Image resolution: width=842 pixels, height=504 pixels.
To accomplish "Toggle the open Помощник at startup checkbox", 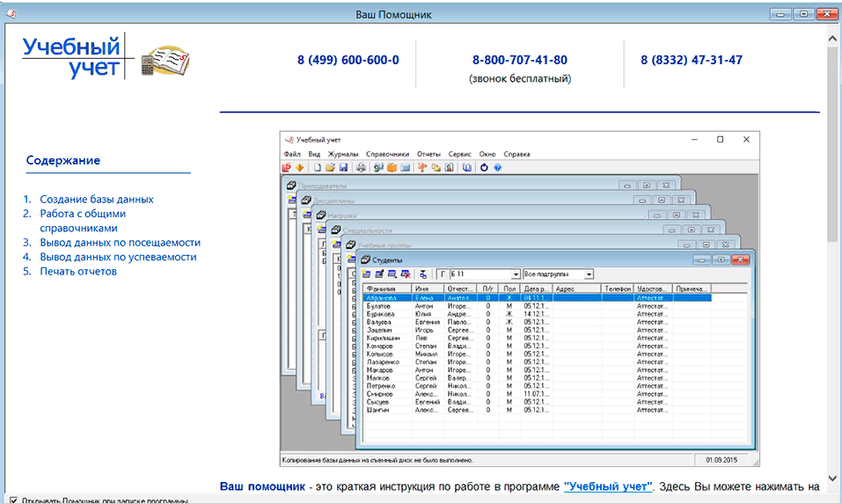I will tap(13, 500).
